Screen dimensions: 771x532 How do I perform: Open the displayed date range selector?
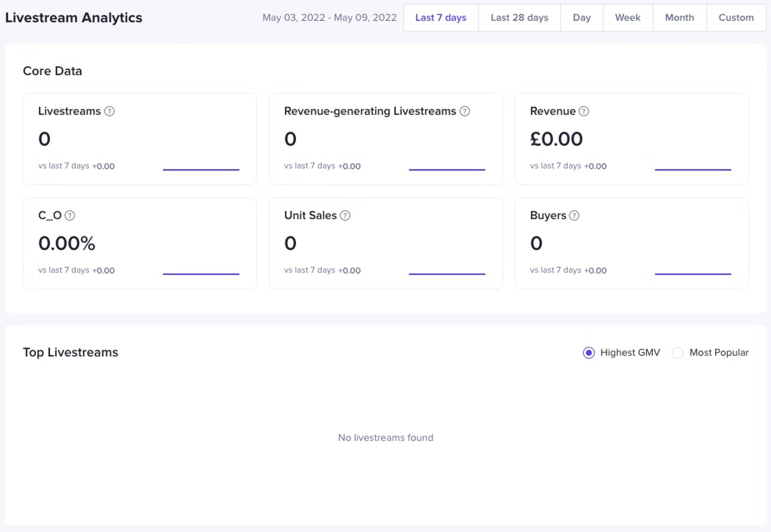coord(329,17)
